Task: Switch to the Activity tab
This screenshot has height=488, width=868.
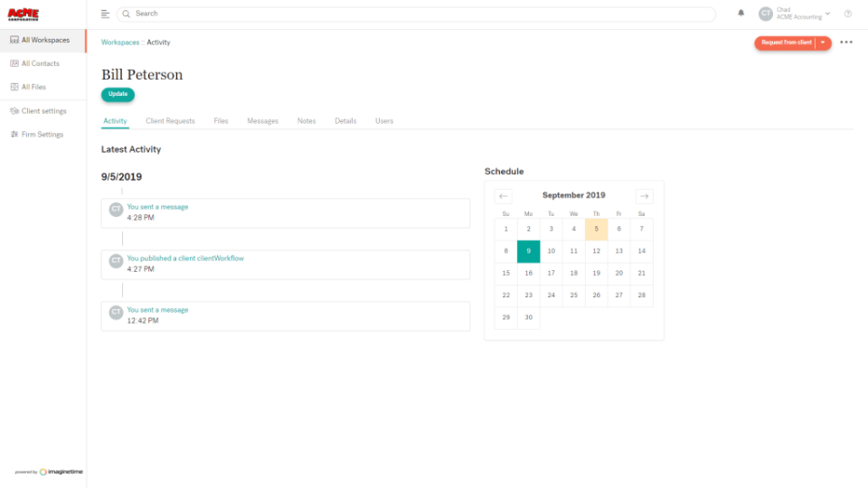Action: [115, 121]
